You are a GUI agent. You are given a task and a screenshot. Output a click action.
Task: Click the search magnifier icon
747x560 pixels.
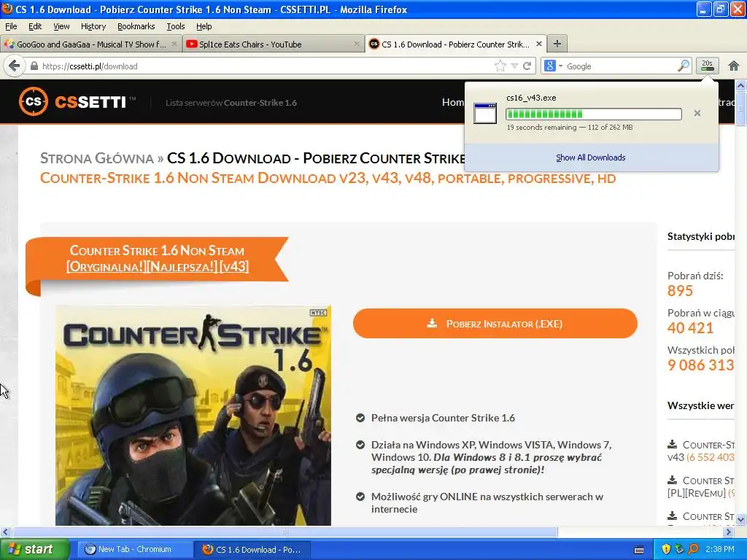(x=683, y=66)
